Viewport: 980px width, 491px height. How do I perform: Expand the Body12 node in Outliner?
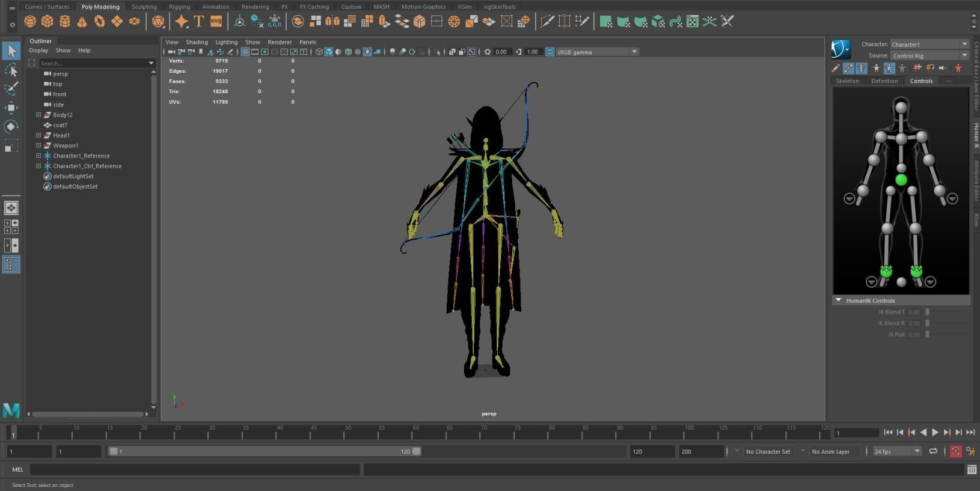click(x=38, y=115)
